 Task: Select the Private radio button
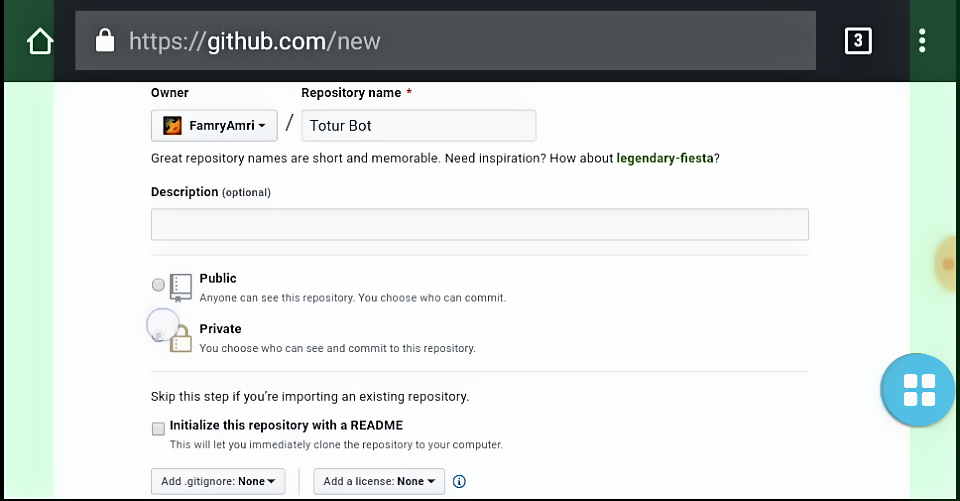(x=159, y=334)
